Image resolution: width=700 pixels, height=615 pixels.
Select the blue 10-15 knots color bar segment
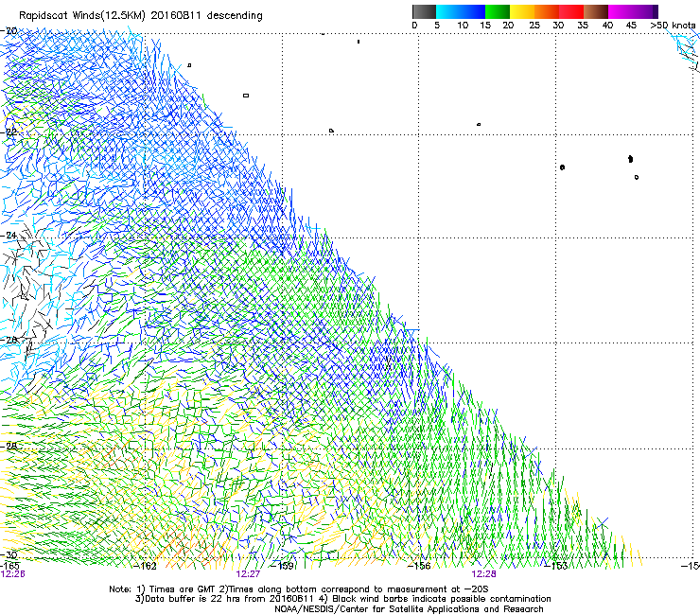[473, 11]
